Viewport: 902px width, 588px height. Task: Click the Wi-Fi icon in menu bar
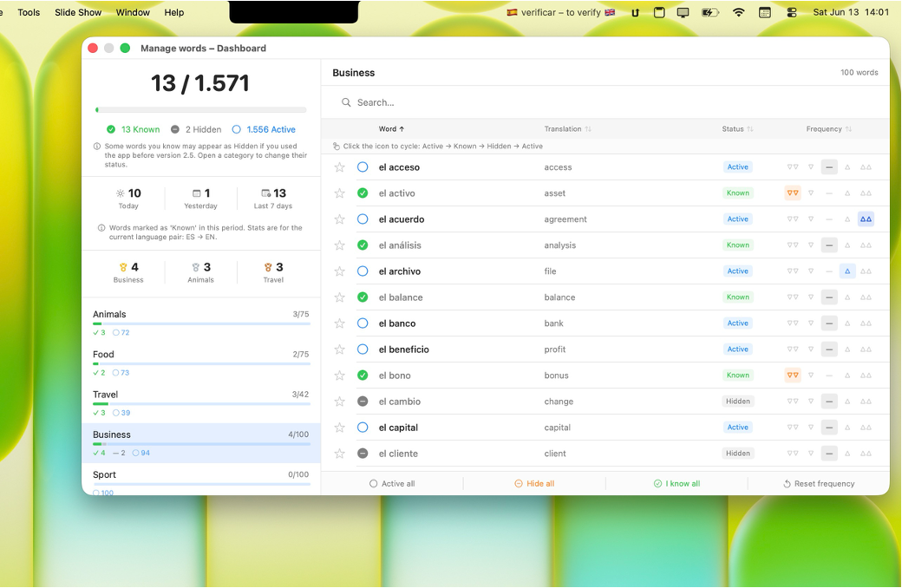coord(739,13)
